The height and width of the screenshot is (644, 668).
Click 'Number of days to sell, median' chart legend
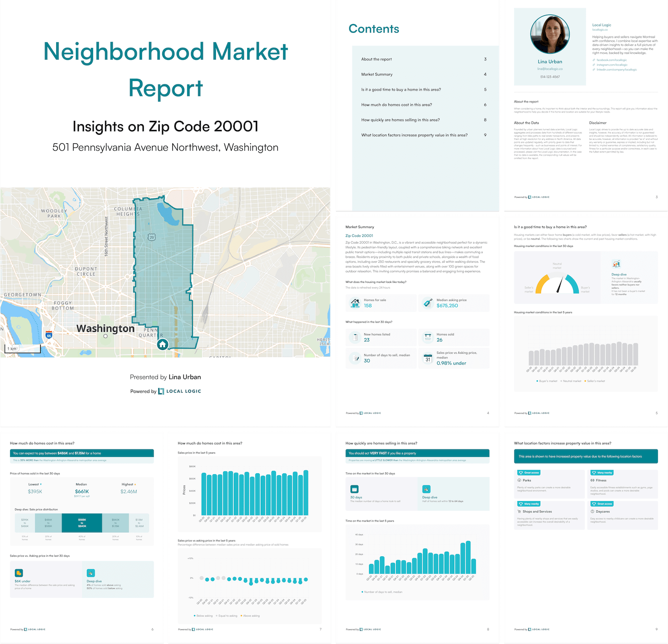pos(382,592)
